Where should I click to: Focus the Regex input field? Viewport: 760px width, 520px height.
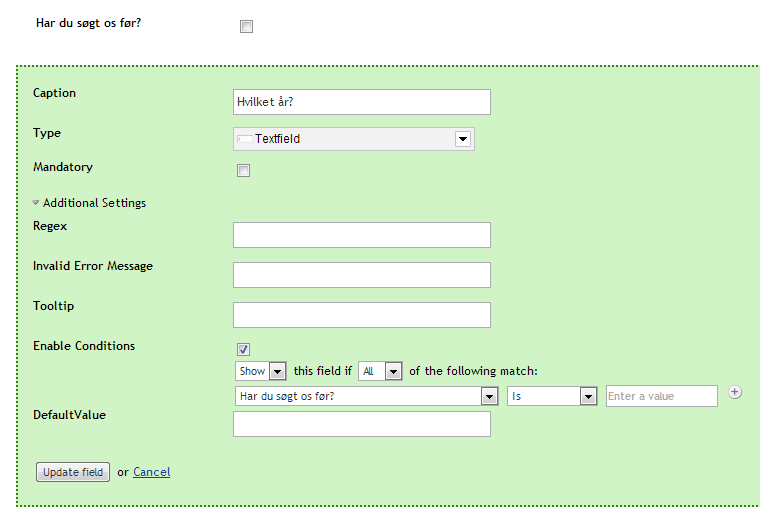click(362, 235)
